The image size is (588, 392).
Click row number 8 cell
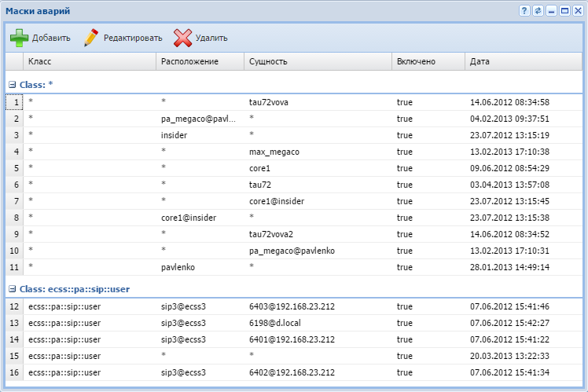pyautogui.click(x=16, y=217)
